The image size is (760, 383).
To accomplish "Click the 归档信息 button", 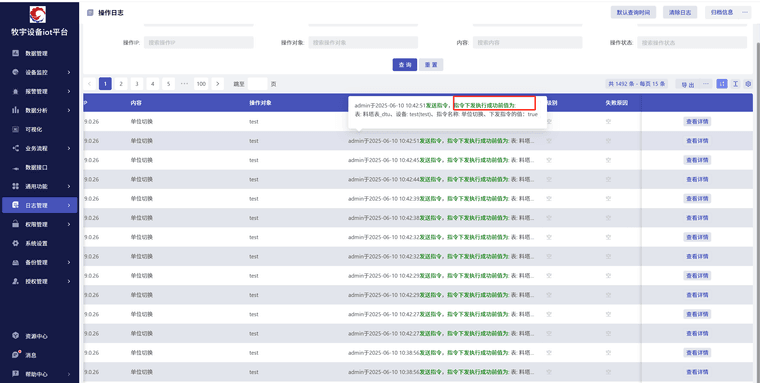I will (x=722, y=13).
